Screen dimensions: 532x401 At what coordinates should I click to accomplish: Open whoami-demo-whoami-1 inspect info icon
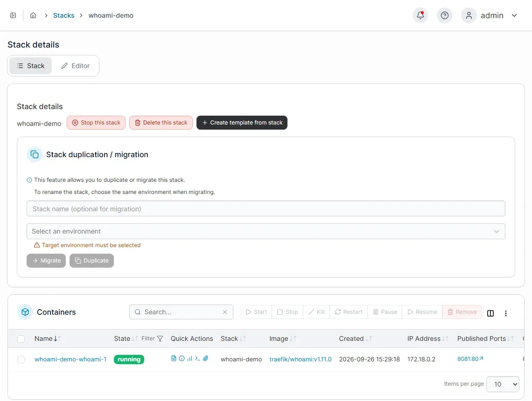(182, 358)
